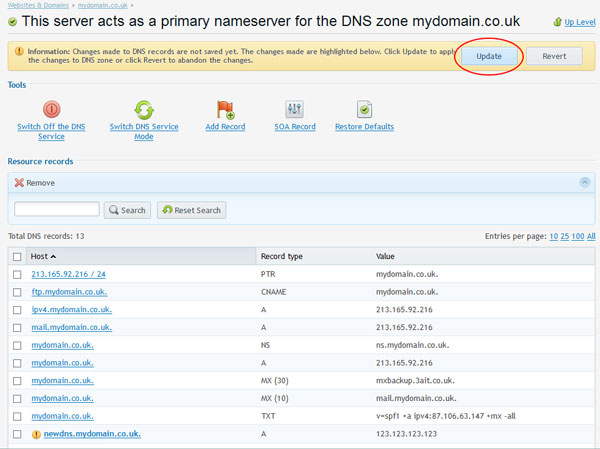The image size is (600, 449).
Task: Click value mxbackup.3ait.co.uk.
Action: (x=415, y=380)
